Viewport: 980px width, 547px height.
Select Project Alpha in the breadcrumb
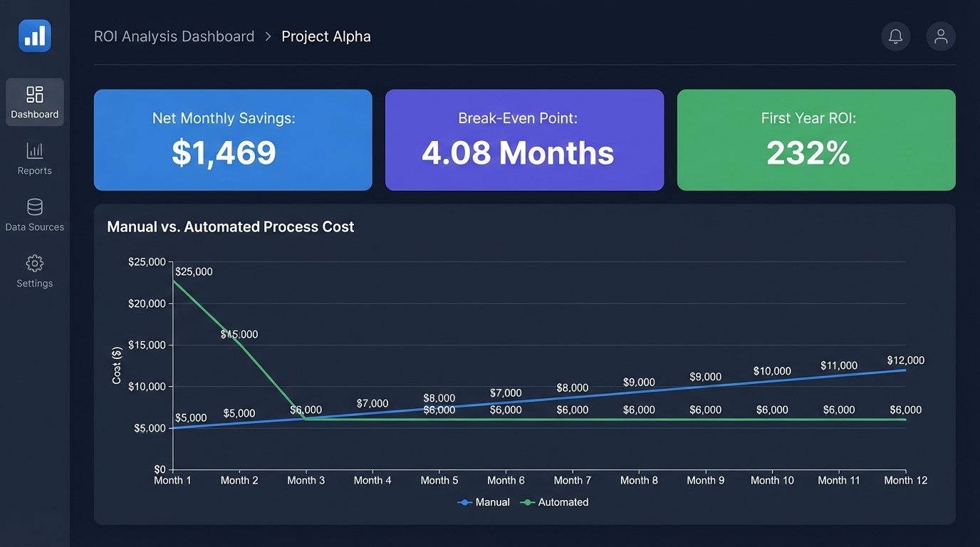click(x=326, y=36)
